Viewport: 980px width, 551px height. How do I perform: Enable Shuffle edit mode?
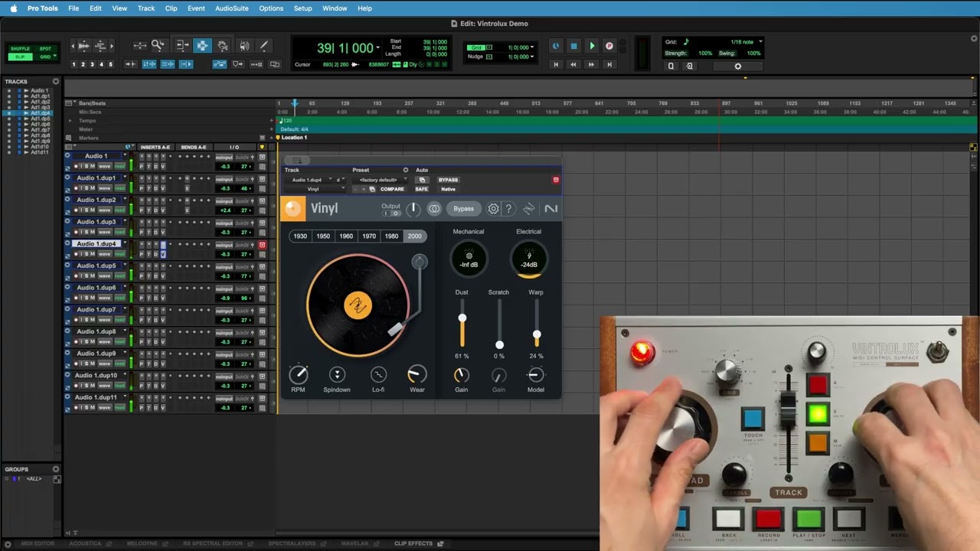pyautogui.click(x=20, y=49)
